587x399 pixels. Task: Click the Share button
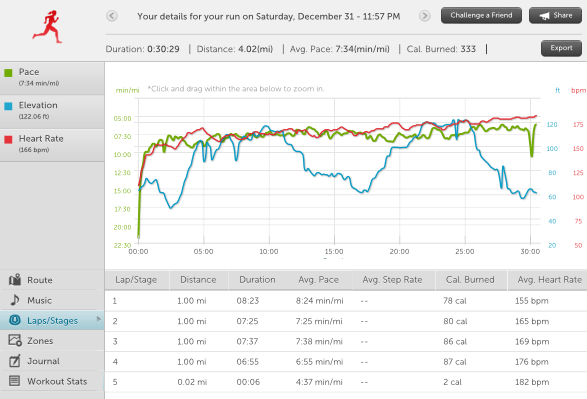coord(555,15)
